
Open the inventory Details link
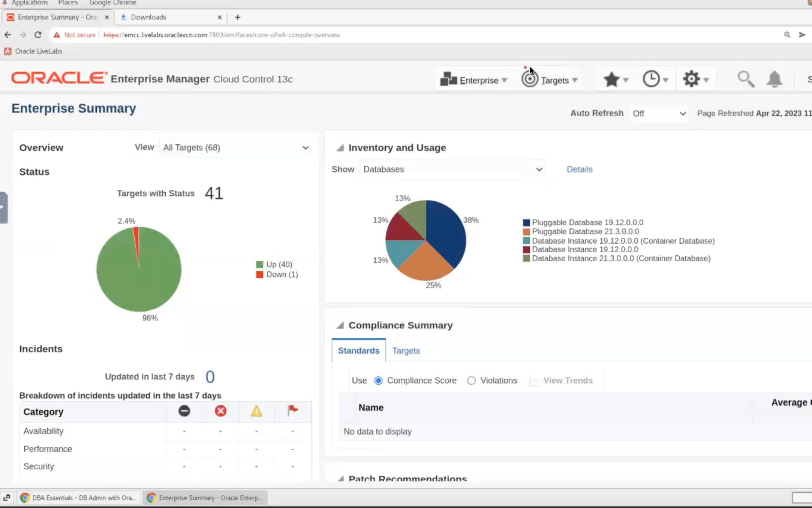579,169
